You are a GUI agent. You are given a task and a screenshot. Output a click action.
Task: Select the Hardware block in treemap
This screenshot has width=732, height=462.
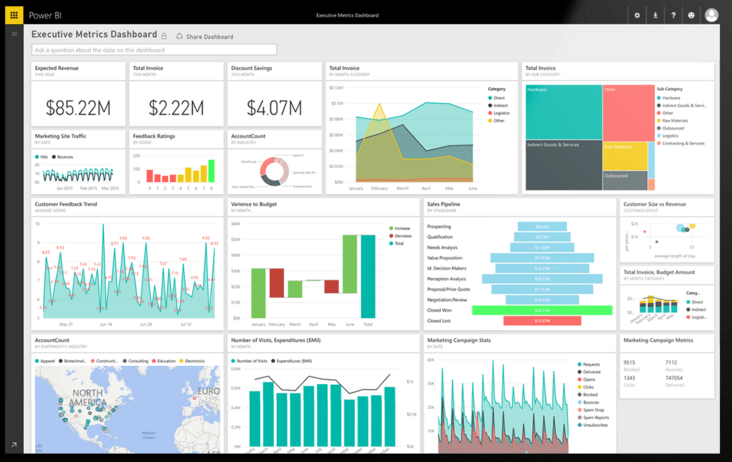click(563, 110)
